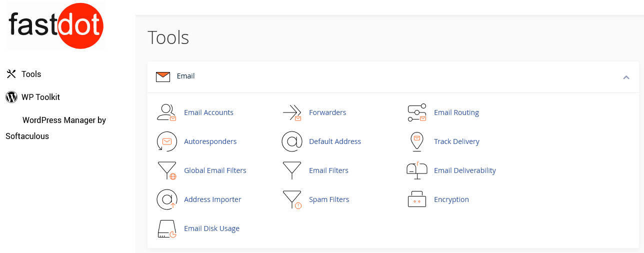This screenshot has width=644, height=253.
Task: Collapse the Email section with chevron
Action: 626,77
